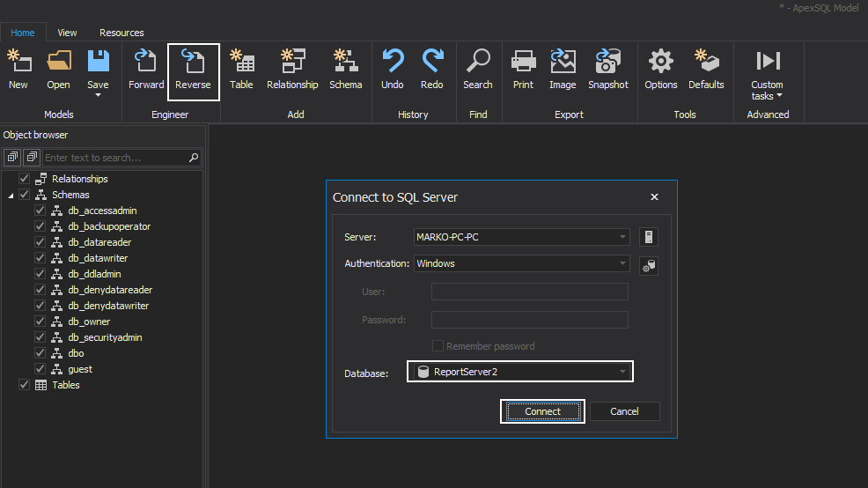868x488 pixels.
Task: Uncheck the db_owner schema checkbox
Action: (x=40, y=322)
